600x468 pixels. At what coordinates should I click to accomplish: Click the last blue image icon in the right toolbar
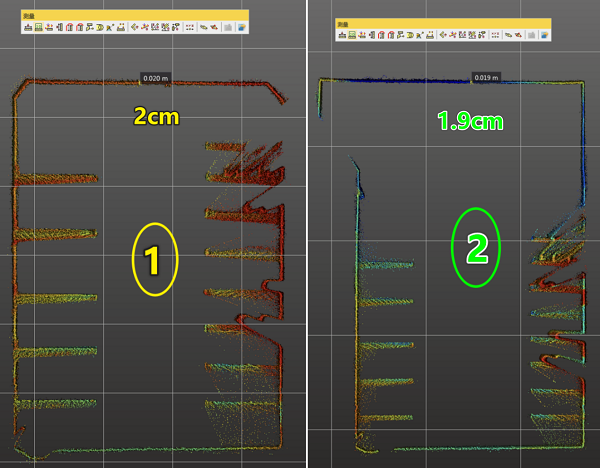545,35
